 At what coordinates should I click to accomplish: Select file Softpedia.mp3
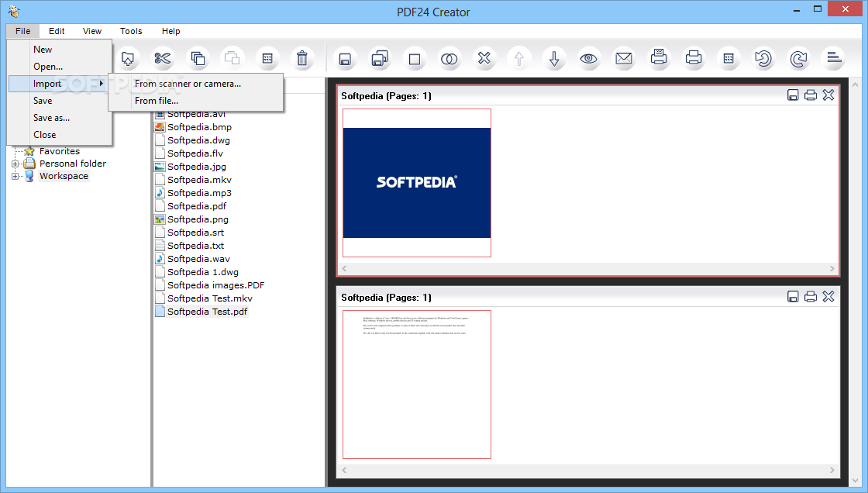[x=199, y=193]
